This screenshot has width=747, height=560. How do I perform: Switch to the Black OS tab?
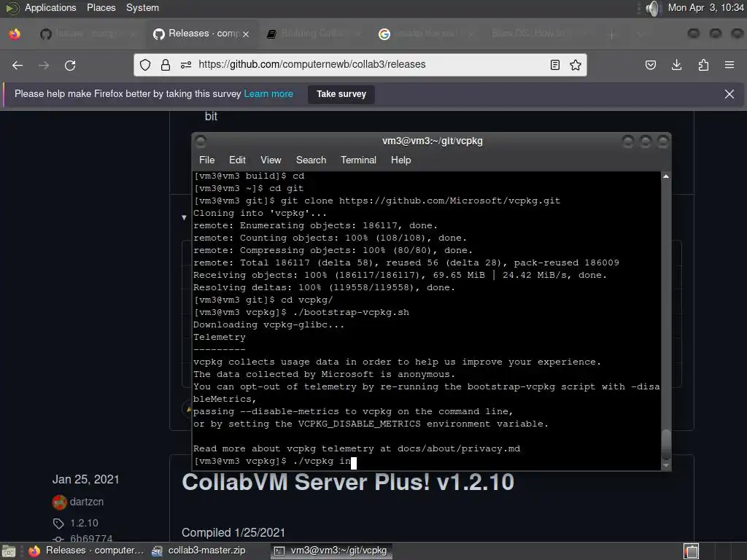coord(538,34)
